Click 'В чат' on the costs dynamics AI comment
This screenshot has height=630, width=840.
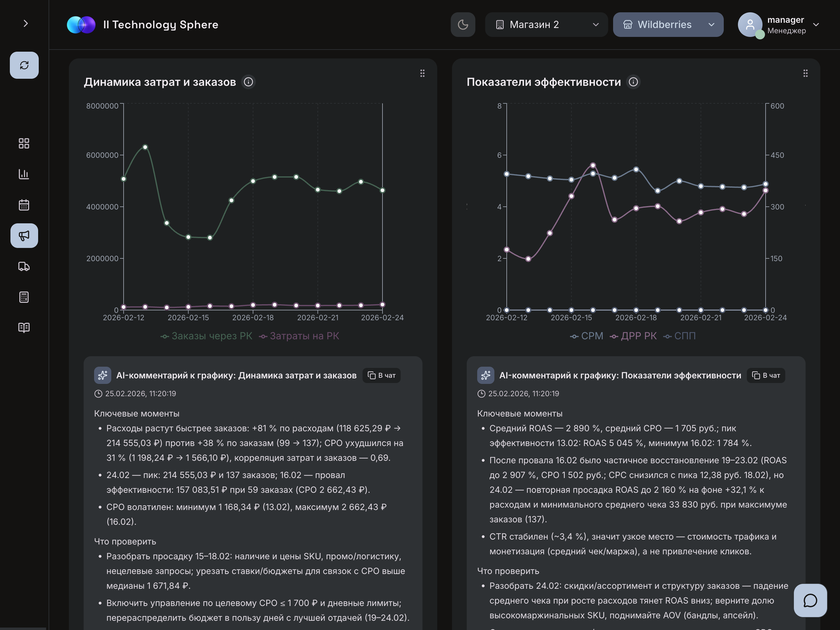pos(381,375)
